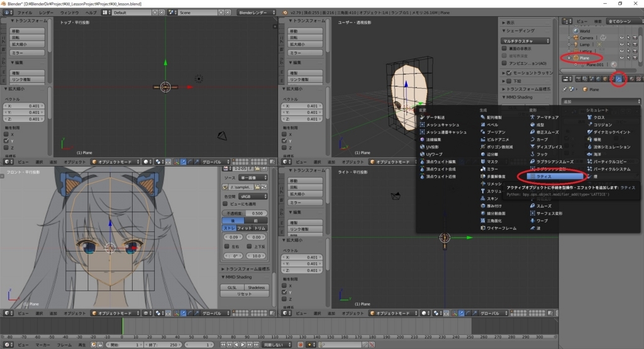
Task: Delete the Default screen layout
Action: (x=162, y=13)
